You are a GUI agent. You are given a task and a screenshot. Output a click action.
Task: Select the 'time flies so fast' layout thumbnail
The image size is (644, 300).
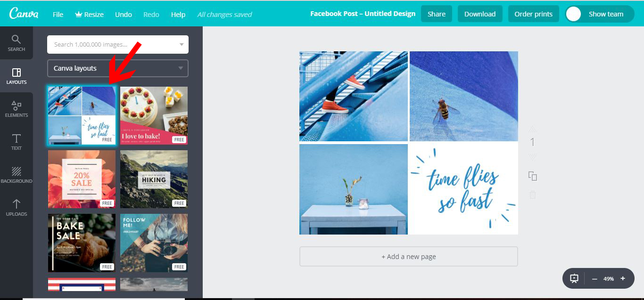click(81, 115)
